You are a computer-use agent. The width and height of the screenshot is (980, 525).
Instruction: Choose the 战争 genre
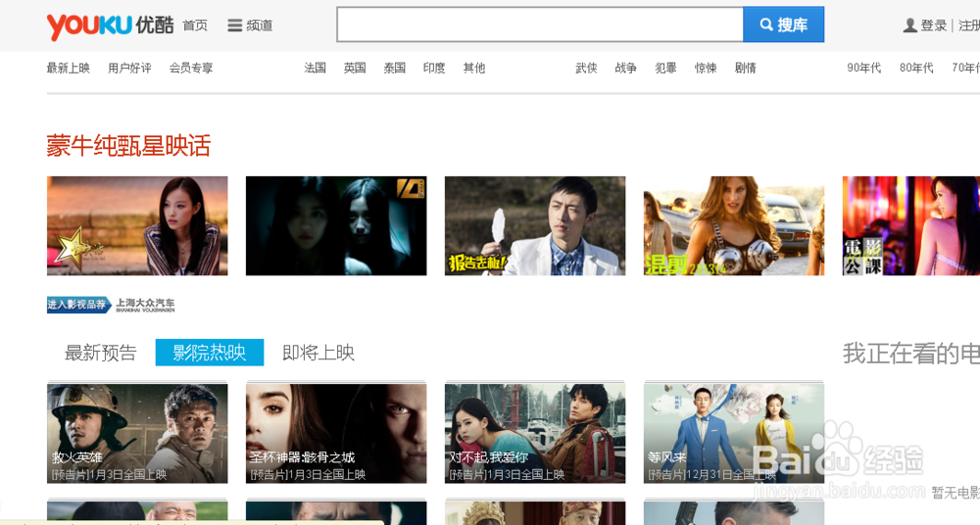pos(625,68)
